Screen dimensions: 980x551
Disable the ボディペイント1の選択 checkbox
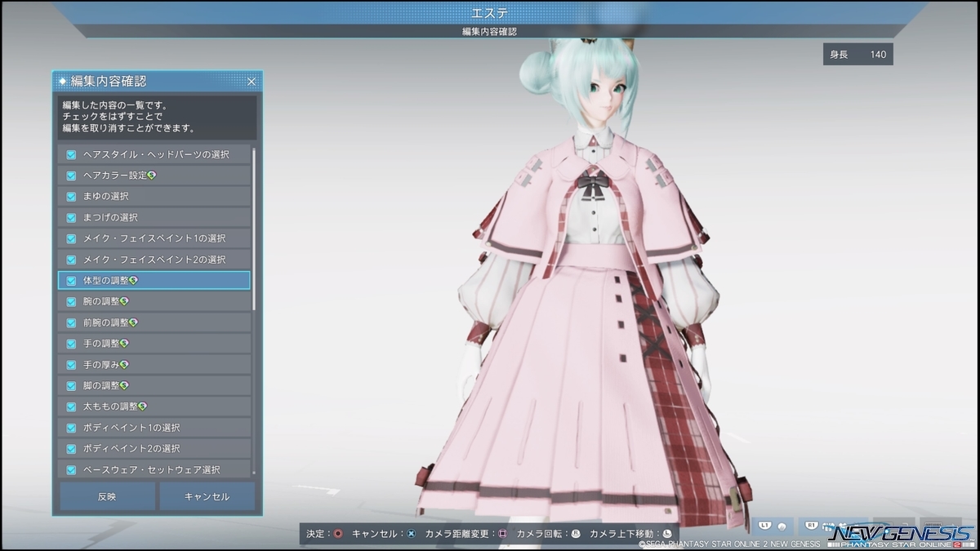[x=71, y=428]
